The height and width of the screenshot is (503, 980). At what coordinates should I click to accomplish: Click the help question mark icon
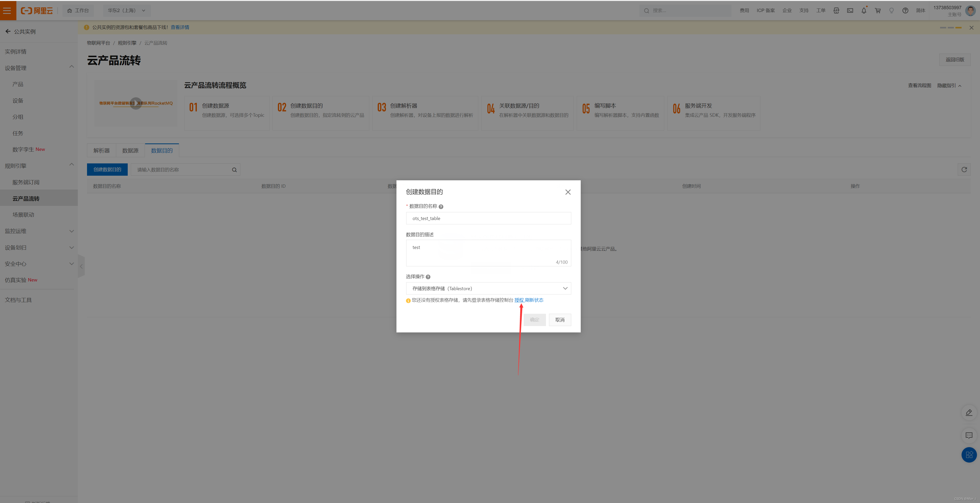tap(905, 11)
